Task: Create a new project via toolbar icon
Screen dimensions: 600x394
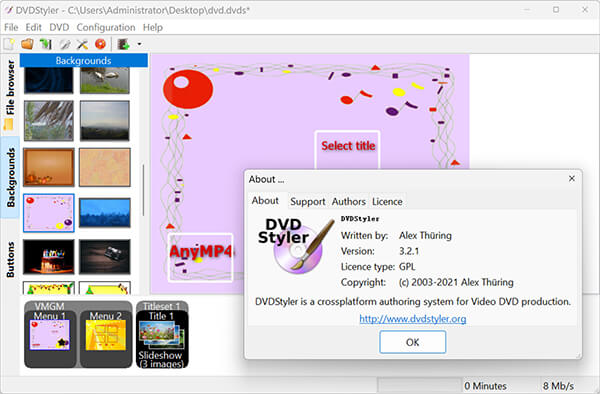Action: tap(9, 44)
